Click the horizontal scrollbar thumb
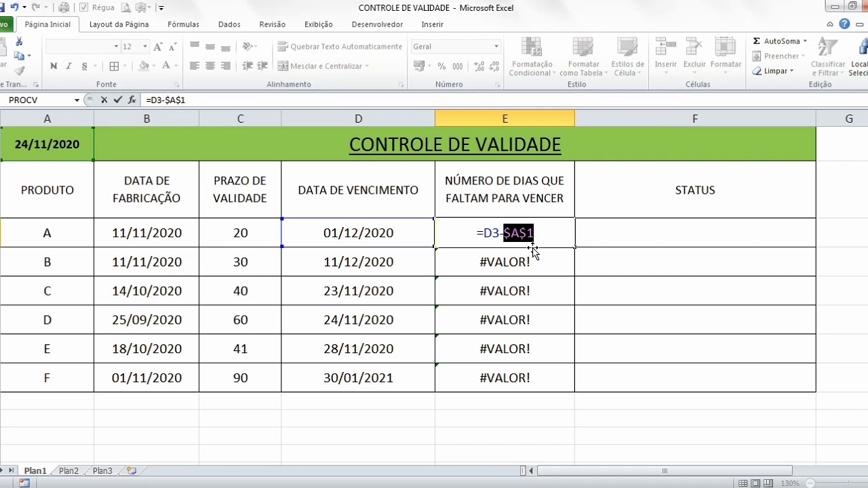The image size is (868, 488). coord(665,471)
